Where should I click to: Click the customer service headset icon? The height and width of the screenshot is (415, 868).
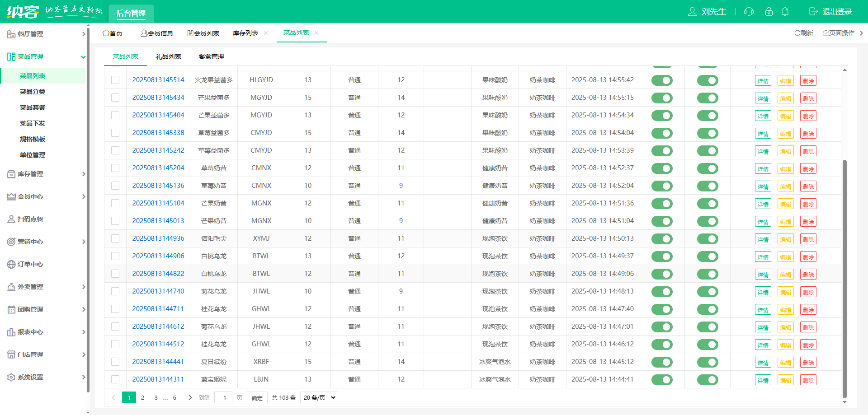pyautogui.click(x=749, y=12)
